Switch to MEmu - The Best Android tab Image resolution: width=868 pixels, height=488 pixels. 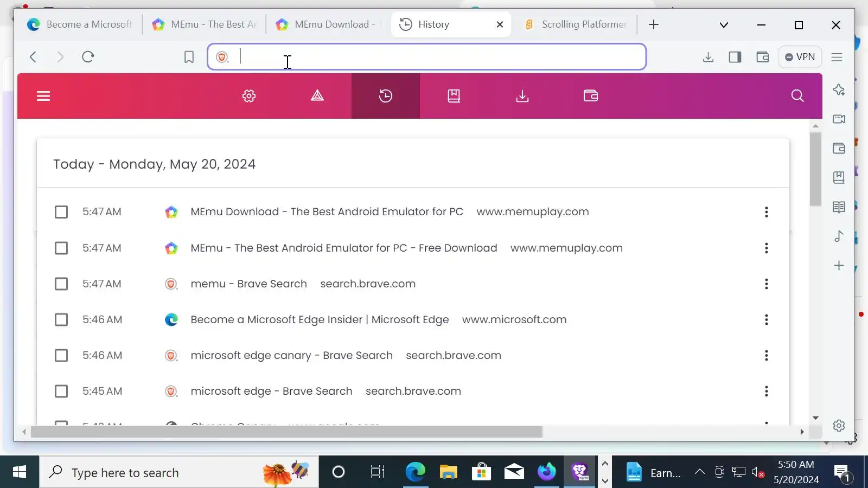click(205, 24)
